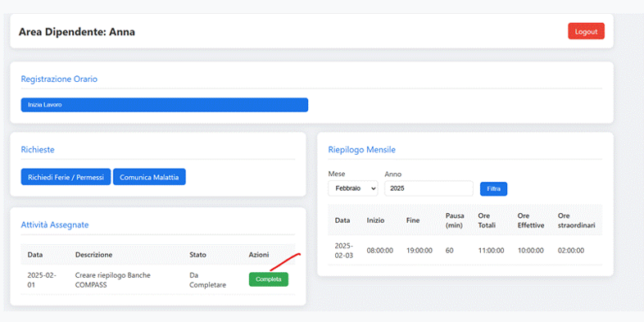The height and width of the screenshot is (322, 644).
Task: Click the Ore straordinari column header
Action: tap(577, 220)
